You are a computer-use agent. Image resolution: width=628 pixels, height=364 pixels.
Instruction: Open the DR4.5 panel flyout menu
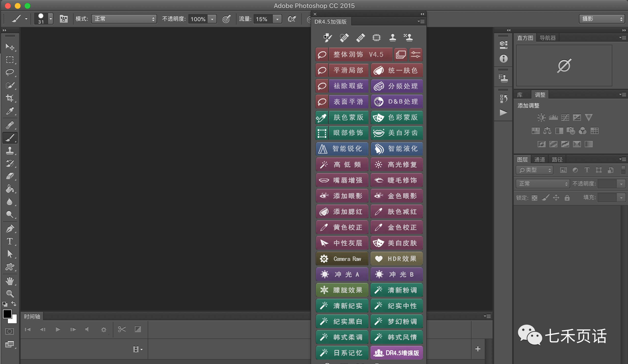click(421, 21)
